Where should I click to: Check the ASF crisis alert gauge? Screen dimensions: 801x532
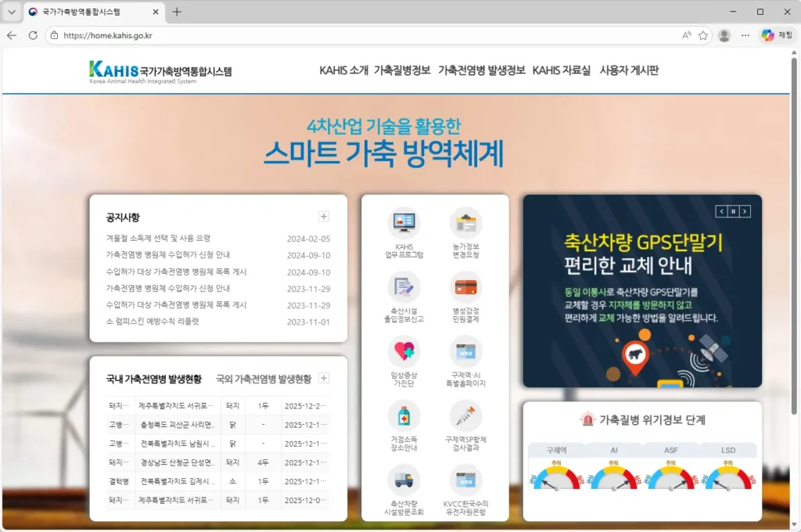(670, 469)
